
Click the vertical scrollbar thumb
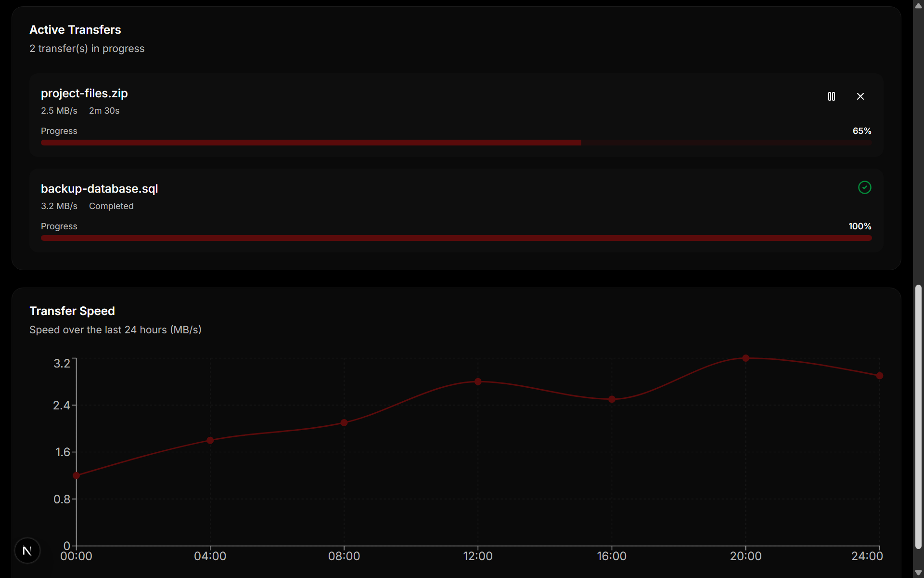tap(918, 417)
